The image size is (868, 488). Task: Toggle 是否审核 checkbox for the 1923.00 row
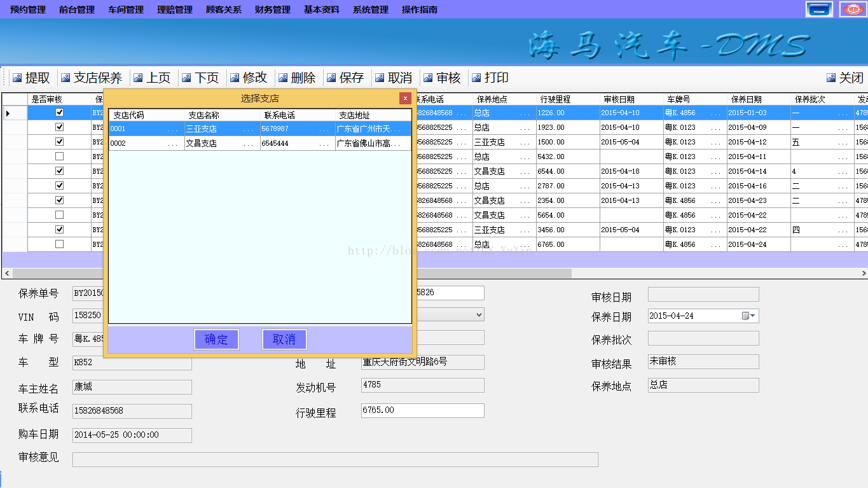[60, 127]
